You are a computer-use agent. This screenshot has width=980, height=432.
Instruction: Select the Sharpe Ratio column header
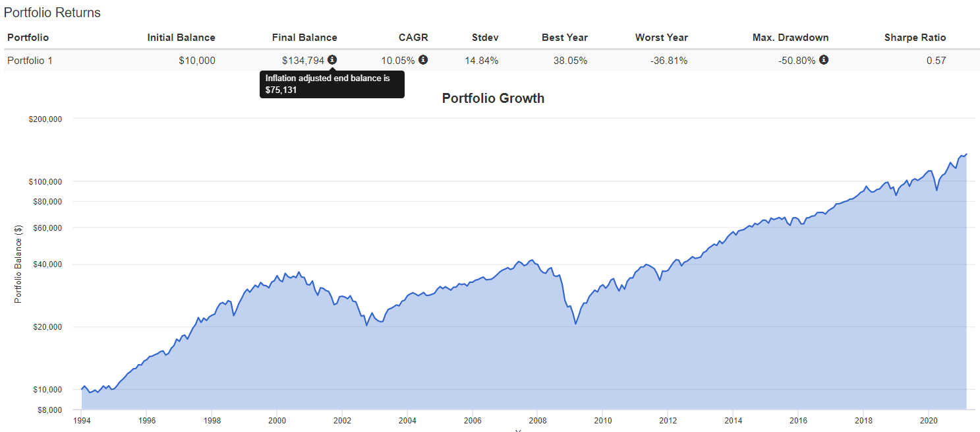pyautogui.click(x=915, y=38)
